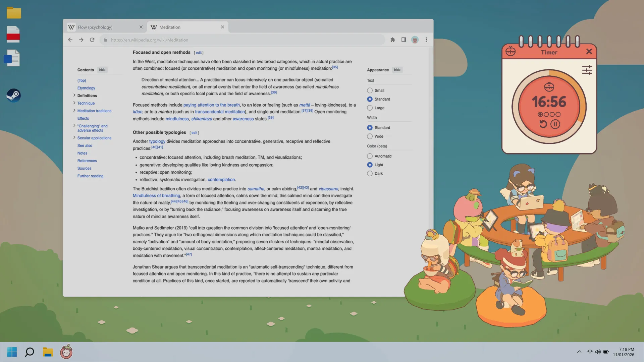The height and width of the screenshot is (362, 644).
Task: Click the second session progress dot
Action: click(546, 114)
